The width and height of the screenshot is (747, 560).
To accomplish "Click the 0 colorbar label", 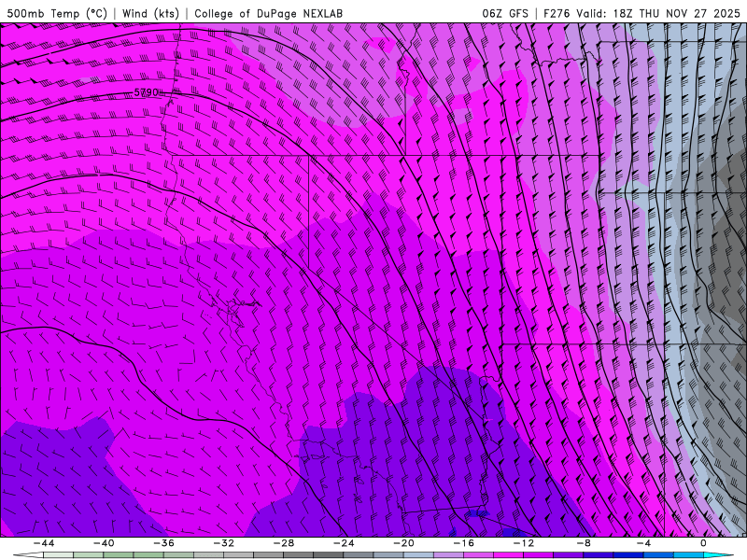I will point(703,543).
